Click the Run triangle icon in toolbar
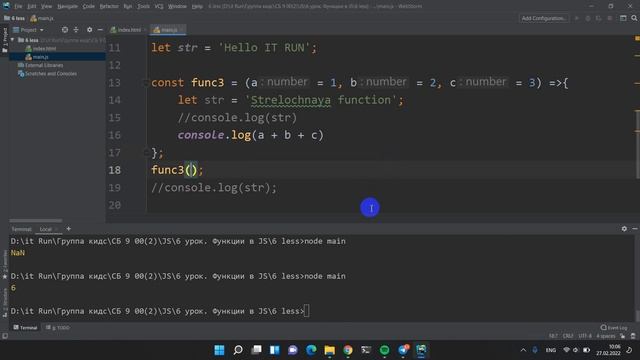Image resolution: width=640 pixels, height=360 pixels. tap(577, 18)
